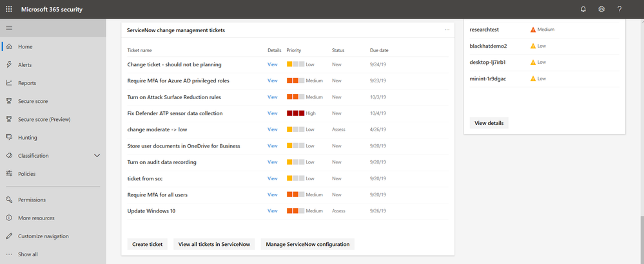The width and height of the screenshot is (644, 264).
Task: Click the Status column header
Action: coord(338,50)
